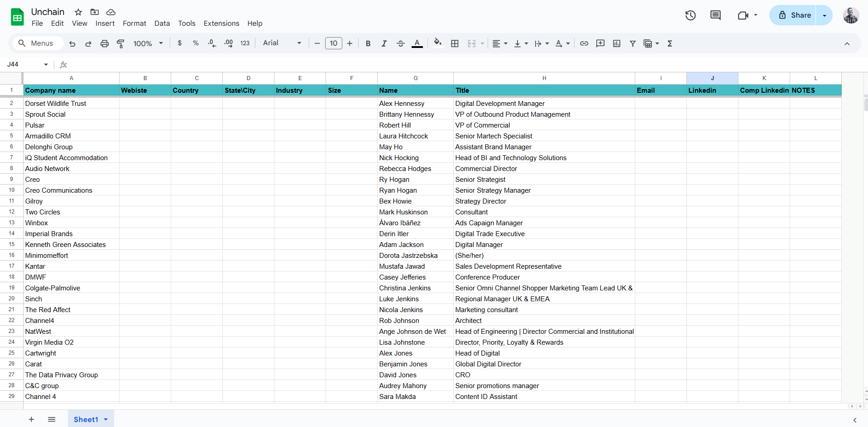Open the Functions sigma icon
This screenshot has width=868, height=427.
pos(670,43)
